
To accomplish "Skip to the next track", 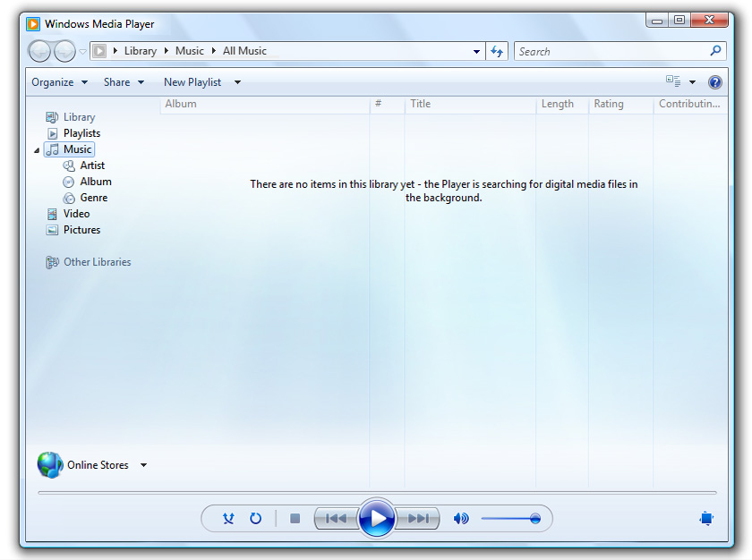I will pyautogui.click(x=418, y=518).
